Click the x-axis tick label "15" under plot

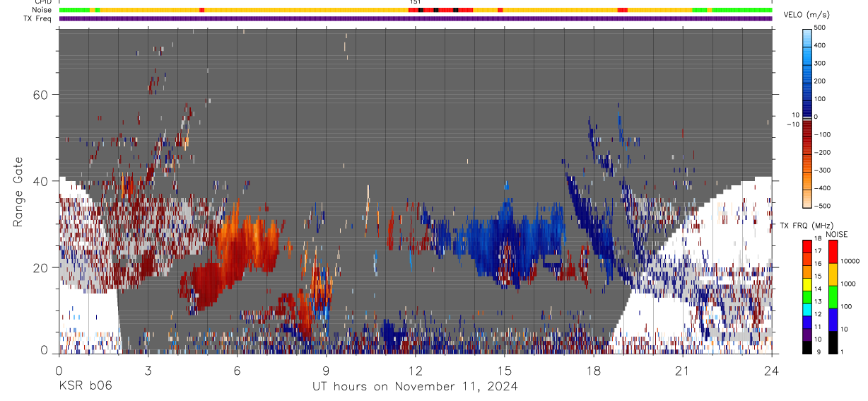coord(504,371)
